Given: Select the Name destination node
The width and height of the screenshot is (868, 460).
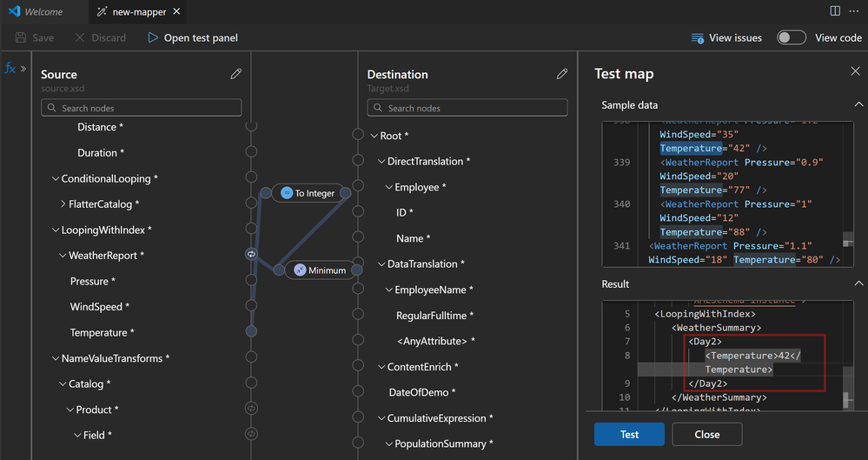Looking at the screenshot, I should 413,238.
